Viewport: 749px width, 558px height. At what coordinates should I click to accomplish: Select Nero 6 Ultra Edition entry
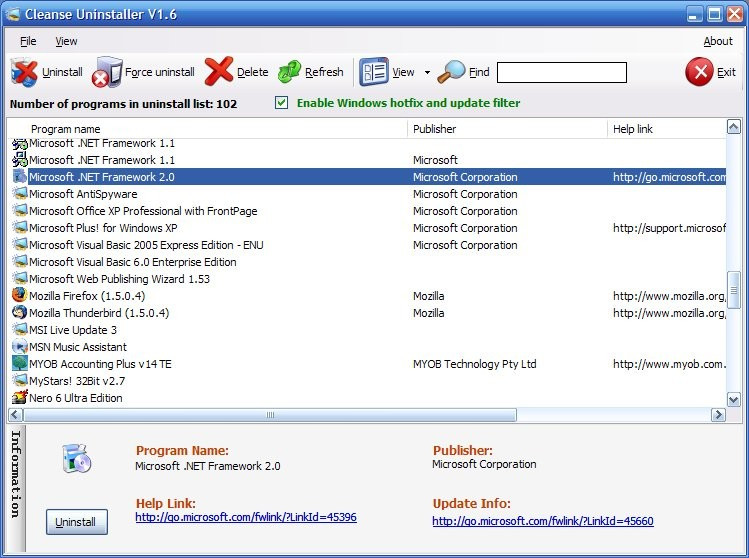75,398
